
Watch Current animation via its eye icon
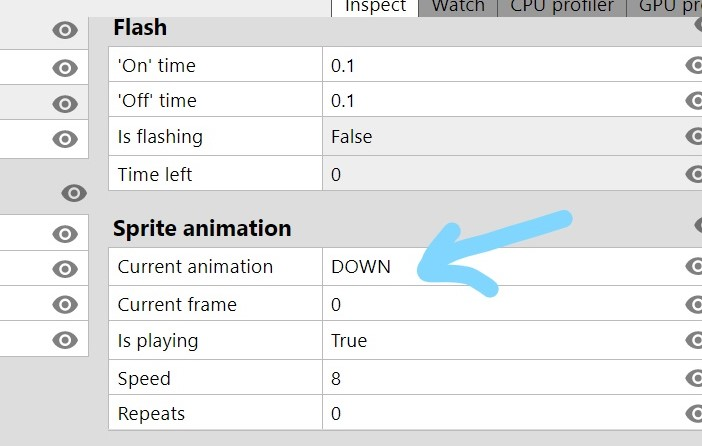coord(694,266)
